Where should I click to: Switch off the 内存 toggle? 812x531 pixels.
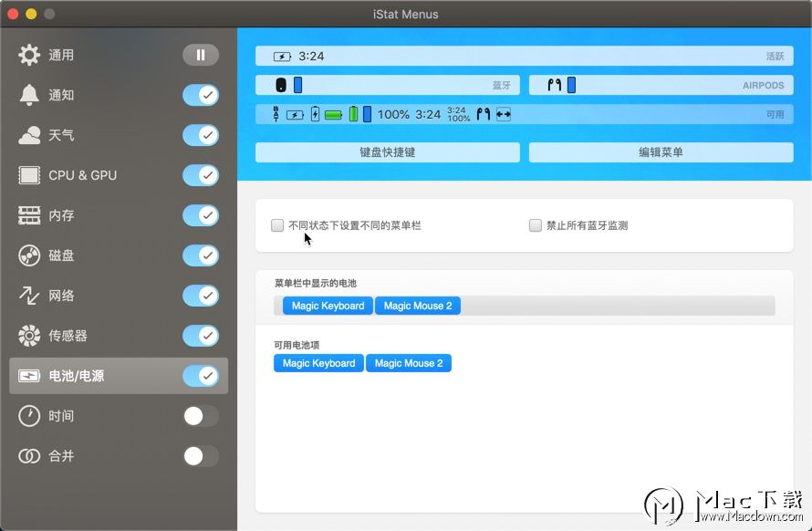[x=201, y=215]
